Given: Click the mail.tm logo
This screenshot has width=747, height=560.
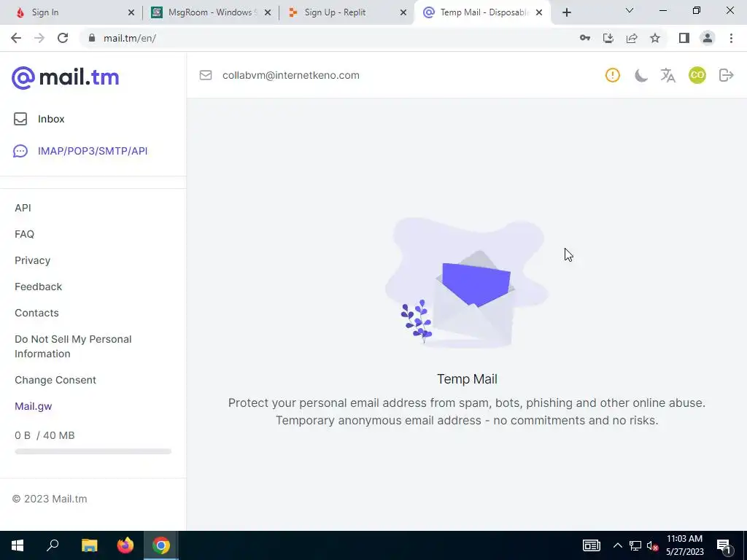Looking at the screenshot, I should (65, 77).
